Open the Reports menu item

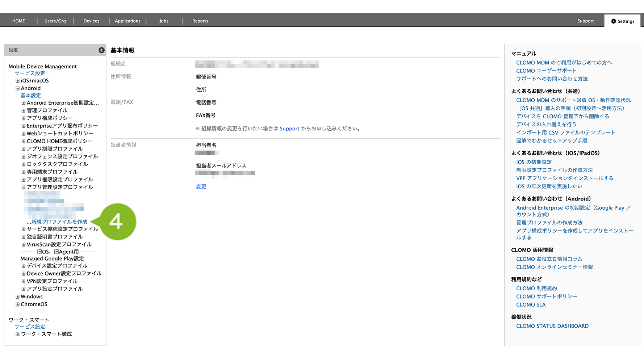[x=200, y=21]
